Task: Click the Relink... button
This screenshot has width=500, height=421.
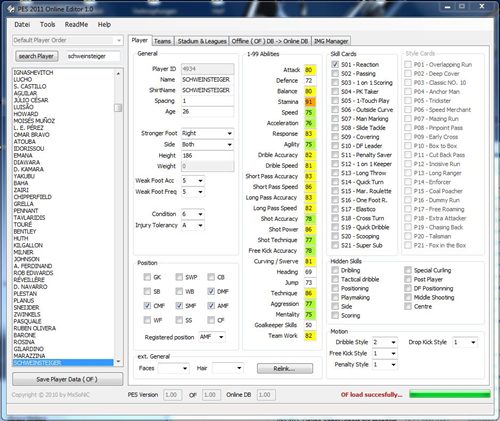Action: [x=285, y=368]
